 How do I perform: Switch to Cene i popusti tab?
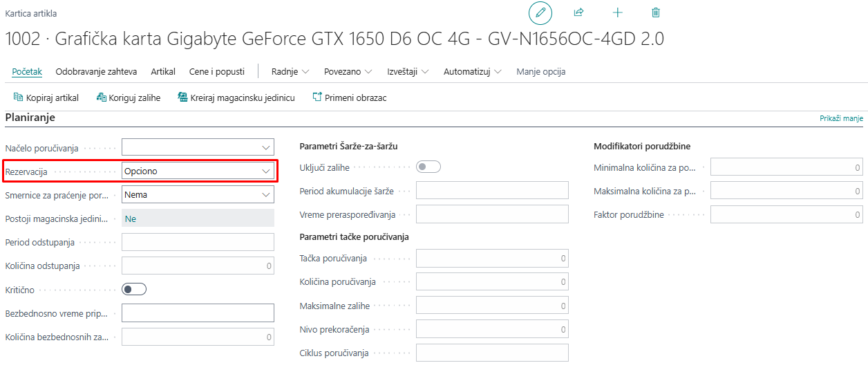[x=216, y=71]
